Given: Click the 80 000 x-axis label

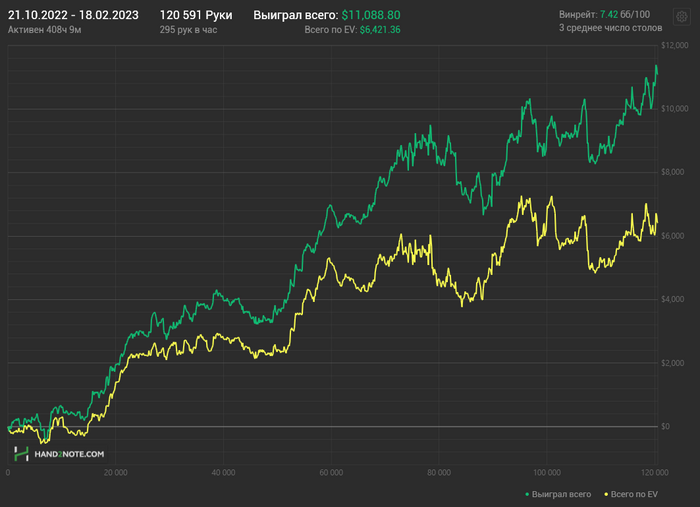Looking at the screenshot, I should point(439,473).
